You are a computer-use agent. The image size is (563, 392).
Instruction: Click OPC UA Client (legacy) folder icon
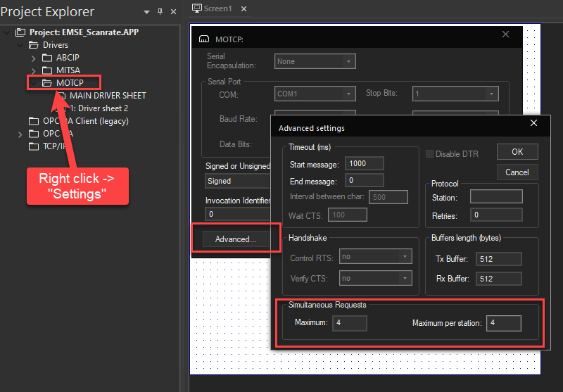click(34, 121)
